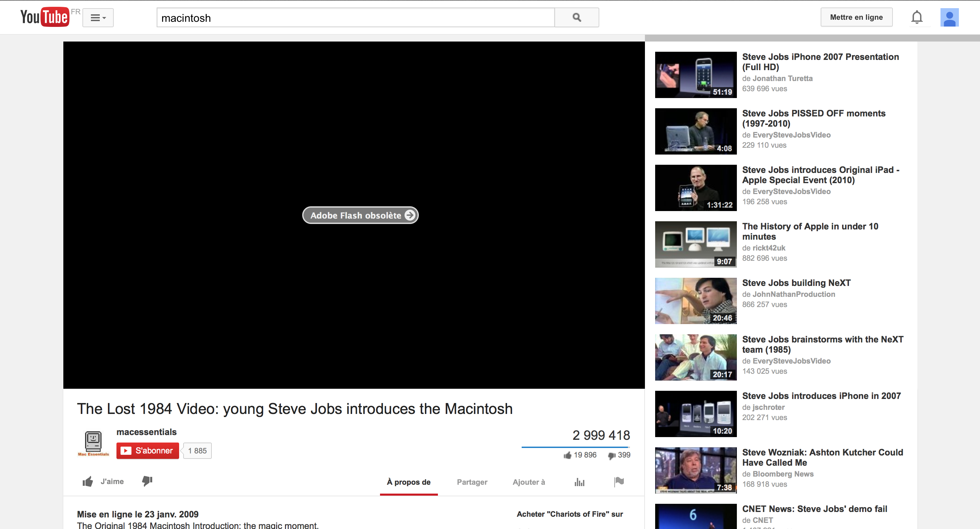Click the 1 885 subscriber count

(197, 451)
